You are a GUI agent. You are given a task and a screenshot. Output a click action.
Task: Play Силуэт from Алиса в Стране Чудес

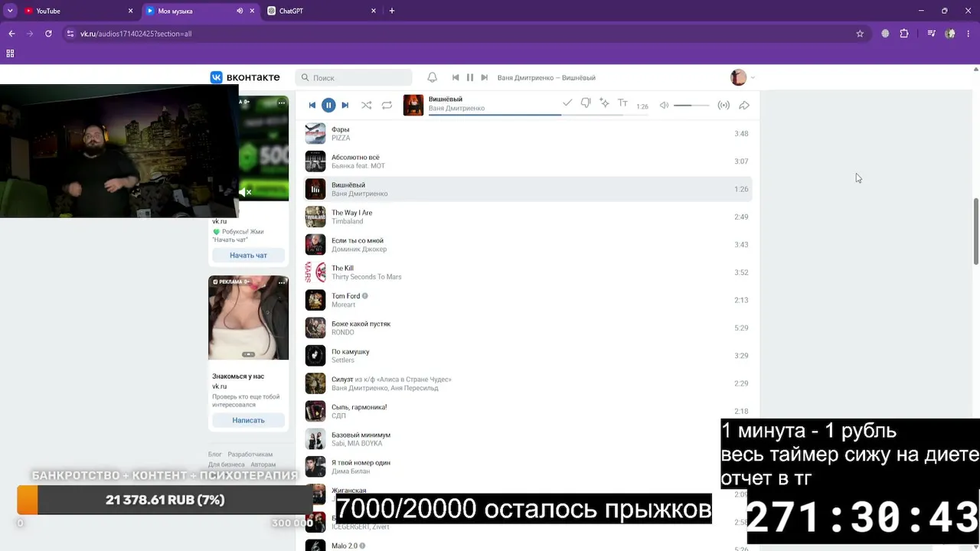coord(527,383)
